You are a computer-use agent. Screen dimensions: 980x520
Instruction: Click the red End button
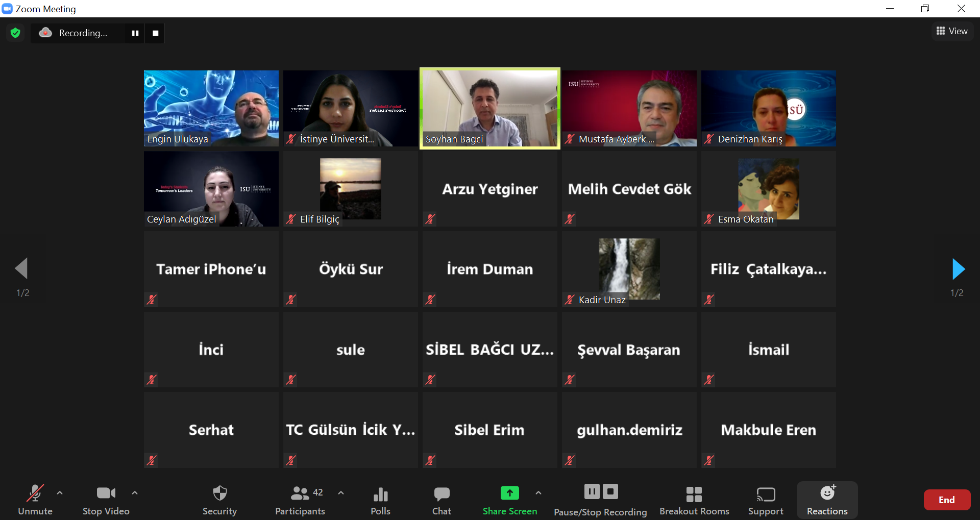pos(947,500)
